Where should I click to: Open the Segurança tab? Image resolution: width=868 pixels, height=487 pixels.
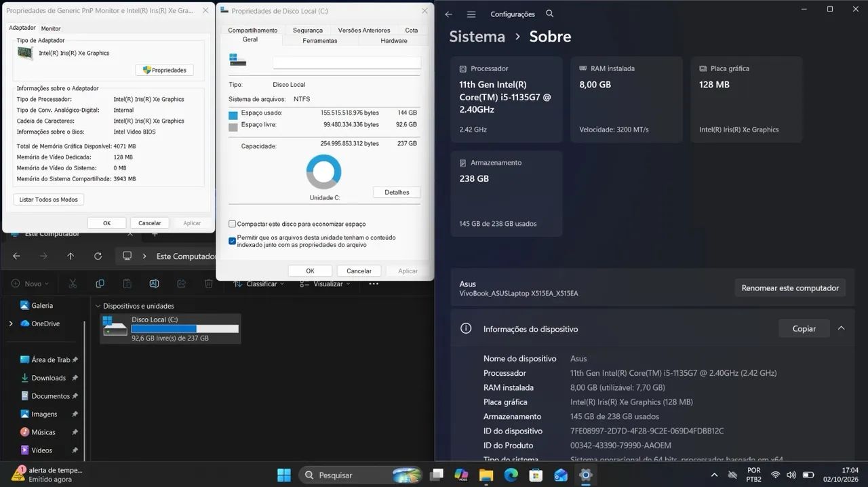point(308,31)
